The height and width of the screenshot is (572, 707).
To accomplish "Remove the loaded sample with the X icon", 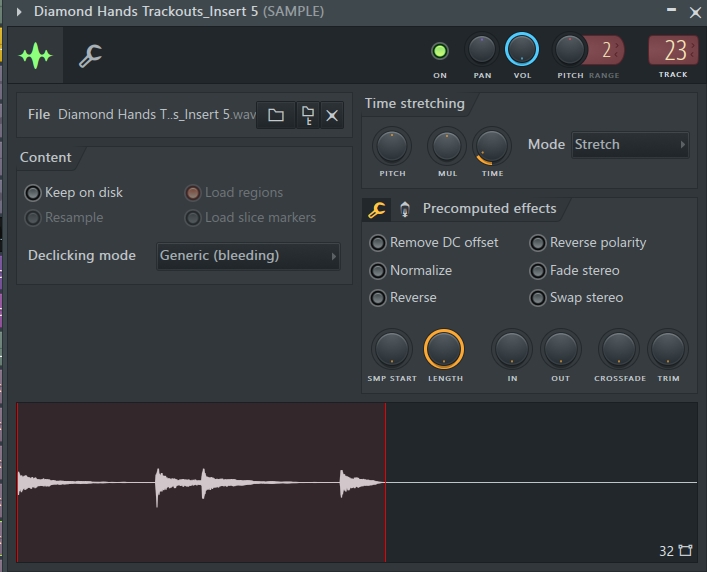I will [332, 115].
